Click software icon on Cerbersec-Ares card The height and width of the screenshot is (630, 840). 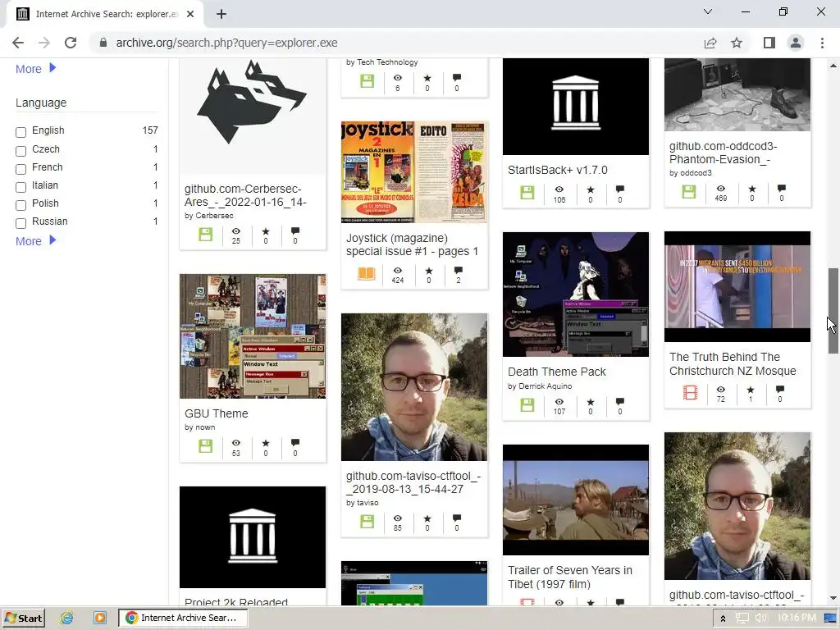(x=206, y=234)
